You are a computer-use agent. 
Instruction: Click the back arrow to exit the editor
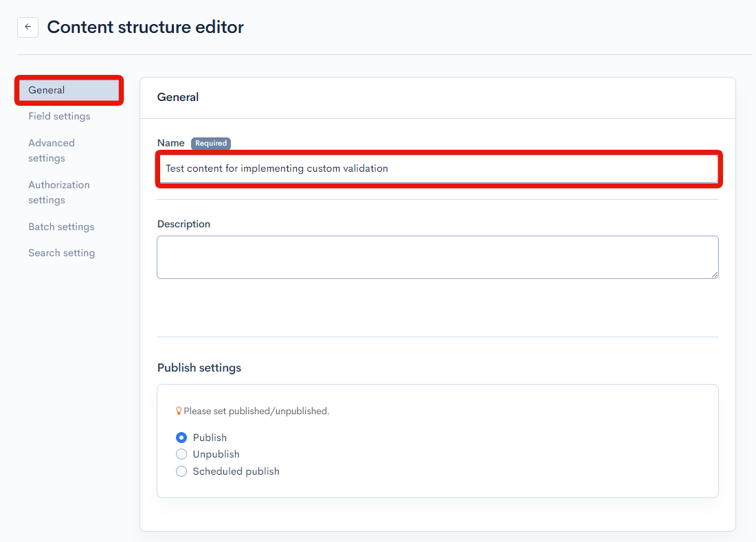(x=27, y=27)
